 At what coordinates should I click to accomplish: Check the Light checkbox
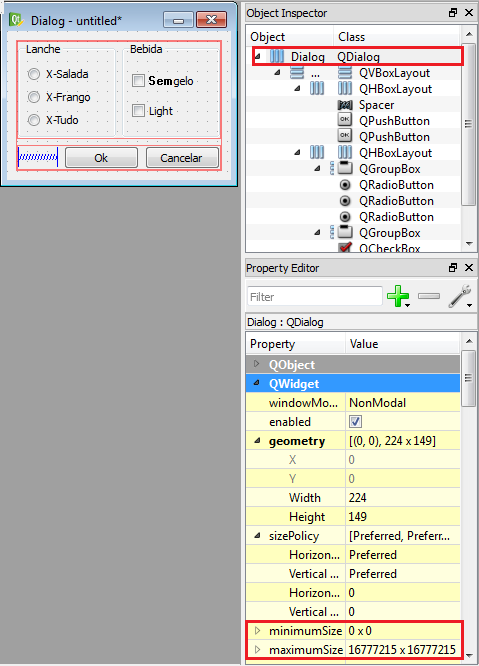[138, 111]
